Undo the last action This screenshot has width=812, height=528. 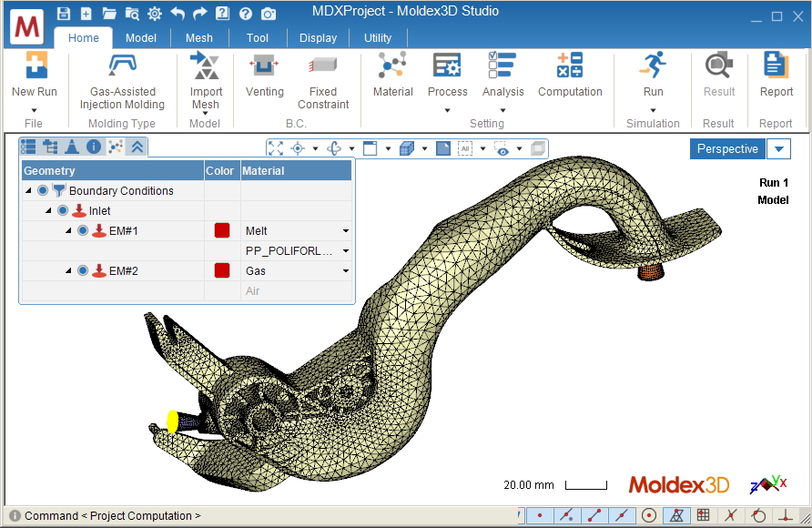click(x=178, y=14)
